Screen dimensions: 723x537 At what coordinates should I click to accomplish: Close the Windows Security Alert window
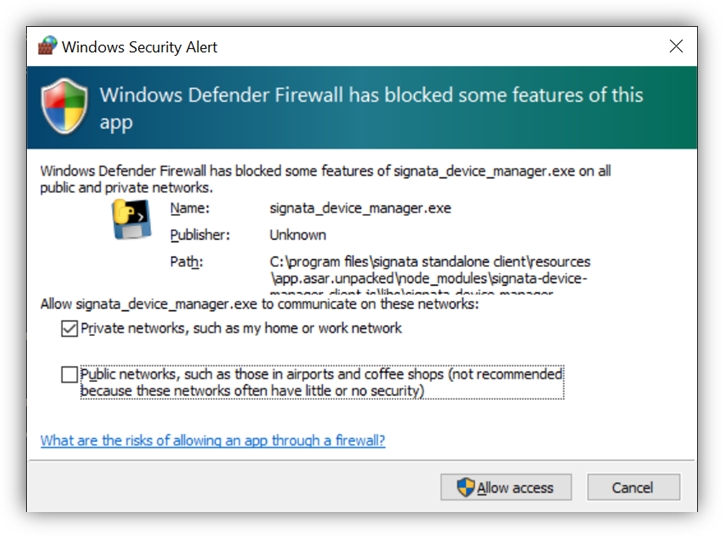676,46
